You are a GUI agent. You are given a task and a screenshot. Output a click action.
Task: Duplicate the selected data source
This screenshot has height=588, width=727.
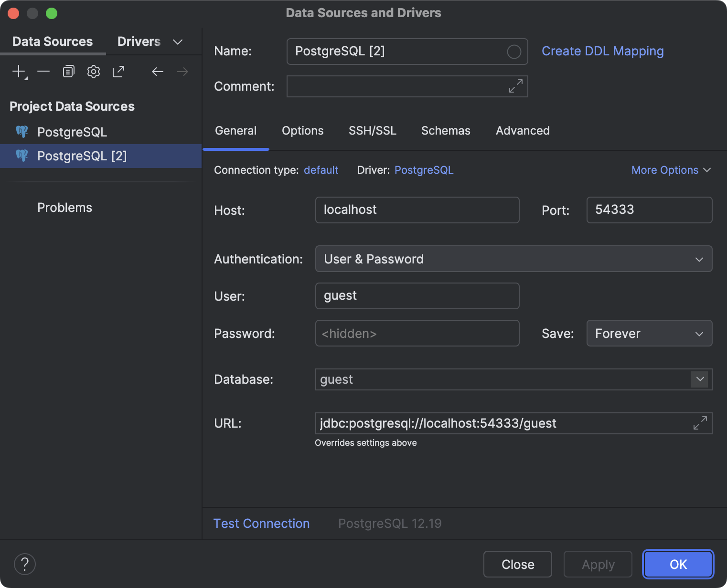pos(68,71)
